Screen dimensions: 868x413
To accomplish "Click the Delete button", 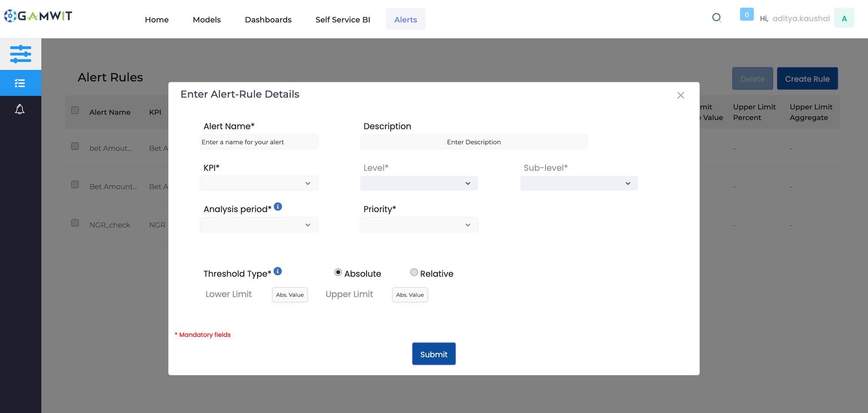I will click(753, 79).
